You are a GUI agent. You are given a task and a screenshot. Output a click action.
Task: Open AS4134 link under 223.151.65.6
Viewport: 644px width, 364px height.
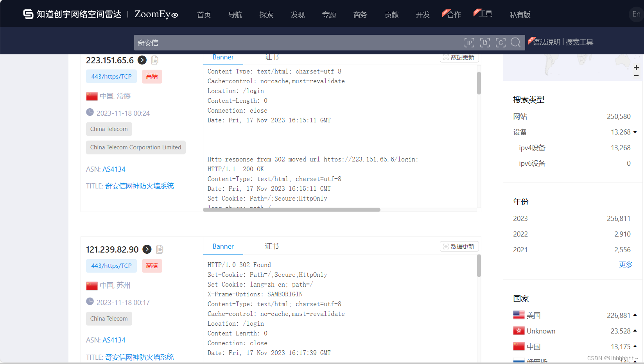(114, 169)
